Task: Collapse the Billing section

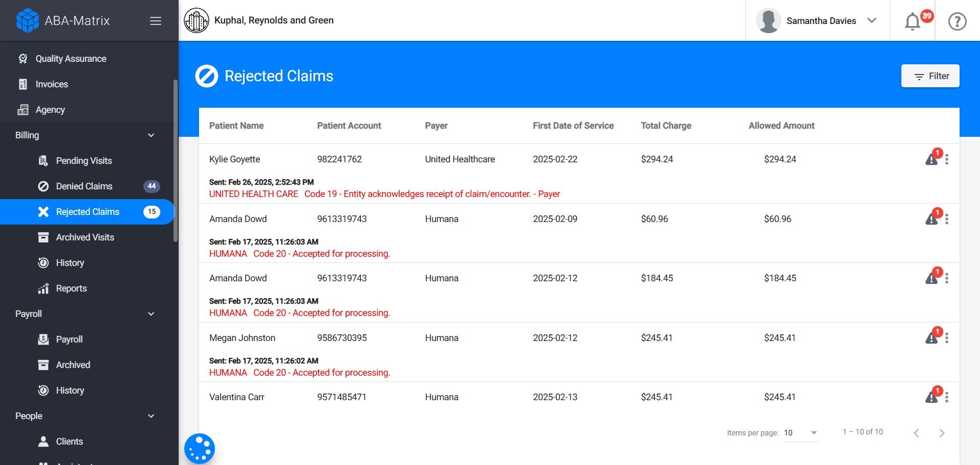Action: 151,135
